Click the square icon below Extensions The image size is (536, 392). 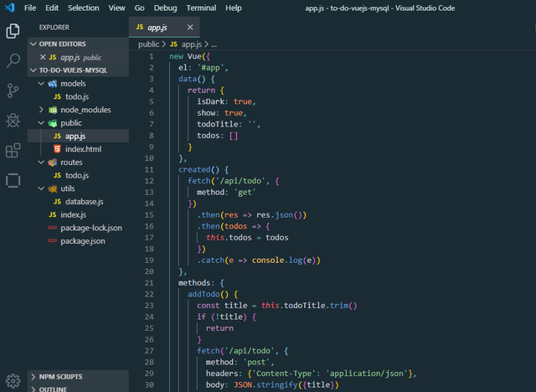point(13,180)
